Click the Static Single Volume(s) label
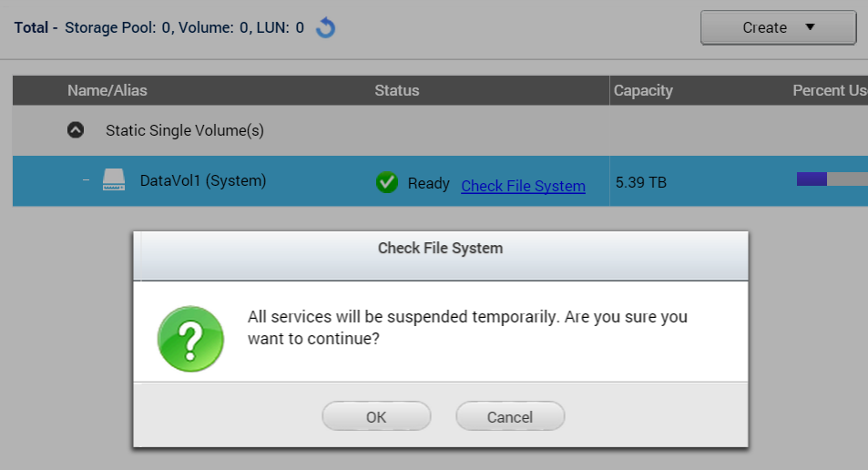The image size is (868, 470). 185,130
